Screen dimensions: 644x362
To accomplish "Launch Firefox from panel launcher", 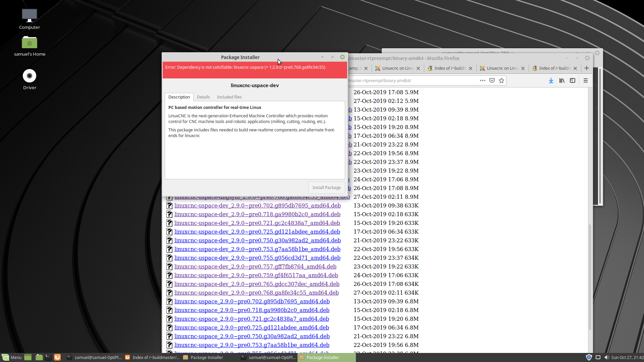I will coord(57,357).
